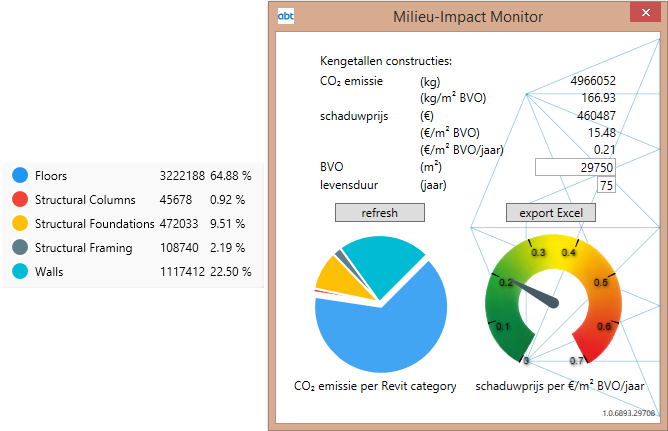Click the schaduwprijs label
Screen dimensions: 668x431
354,116
